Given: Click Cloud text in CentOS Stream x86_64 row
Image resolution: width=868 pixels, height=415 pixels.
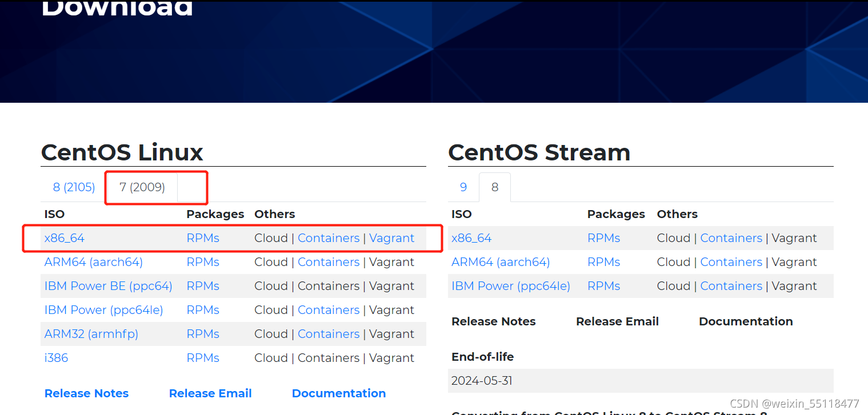Looking at the screenshot, I should (x=674, y=238).
